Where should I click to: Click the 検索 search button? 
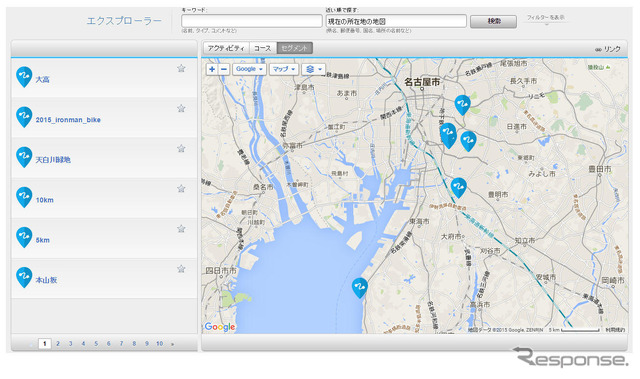(493, 21)
